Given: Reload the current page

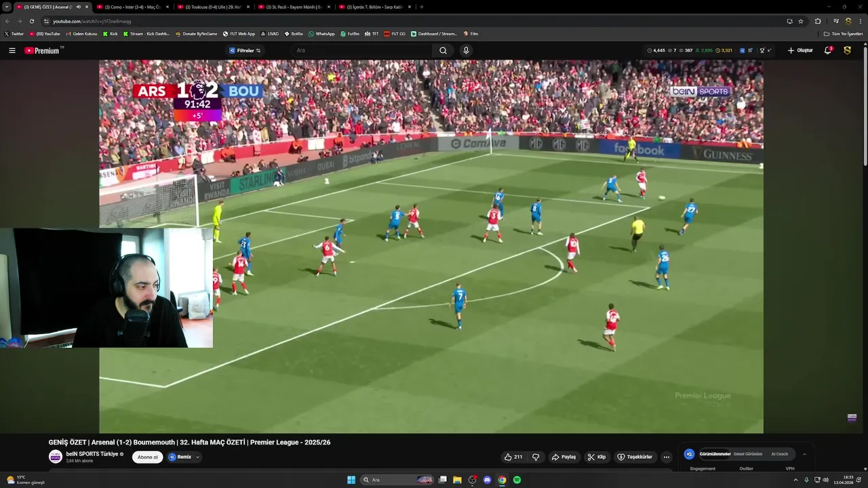Looking at the screenshot, I should (x=31, y=21).
